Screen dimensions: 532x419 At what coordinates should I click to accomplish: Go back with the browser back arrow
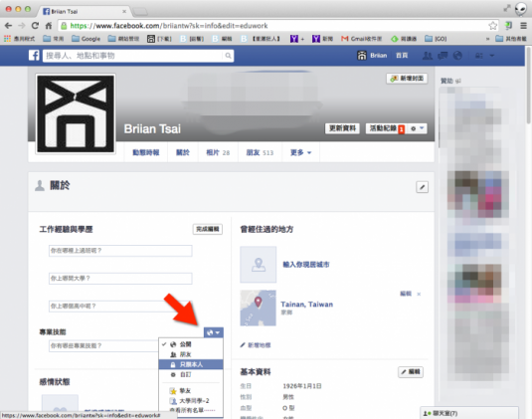(9, 26)
